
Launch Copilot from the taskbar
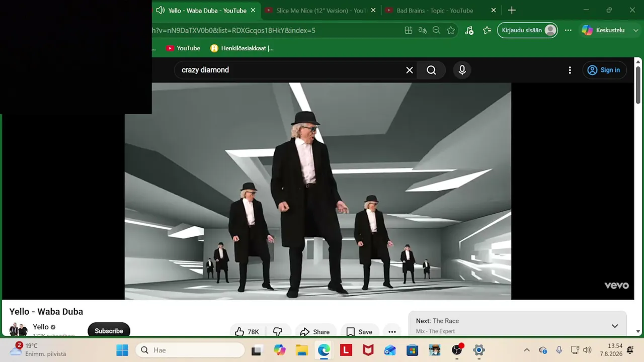[x=280, y=350]
